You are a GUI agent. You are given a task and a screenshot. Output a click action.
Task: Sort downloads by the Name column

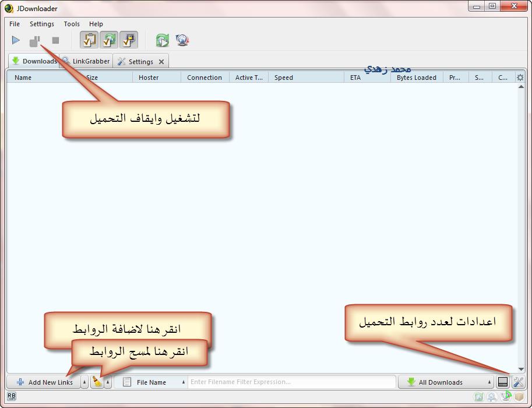click(23, 78)
